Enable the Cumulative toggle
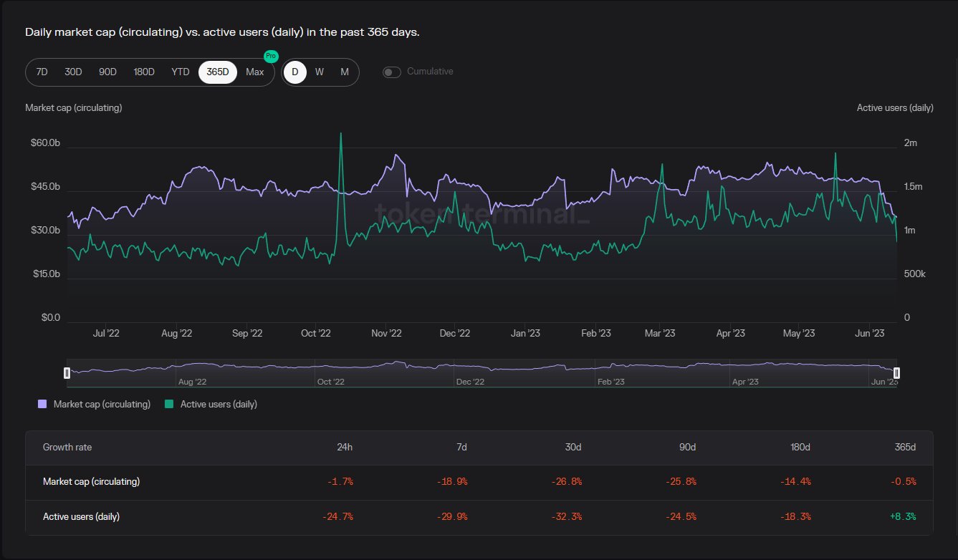The image size is (958, 560). [x=391, y=72]
